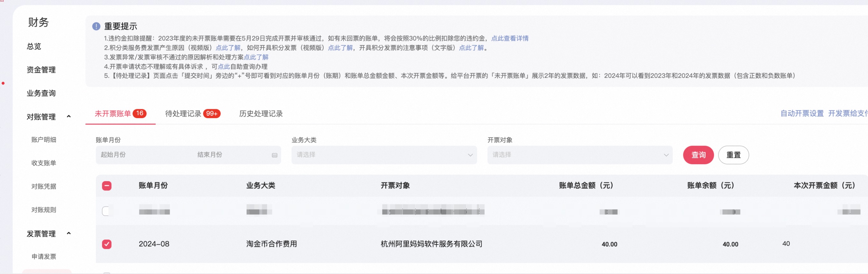
Task: Click the 16 badge on 未开票账单
Action: point(139,113)
